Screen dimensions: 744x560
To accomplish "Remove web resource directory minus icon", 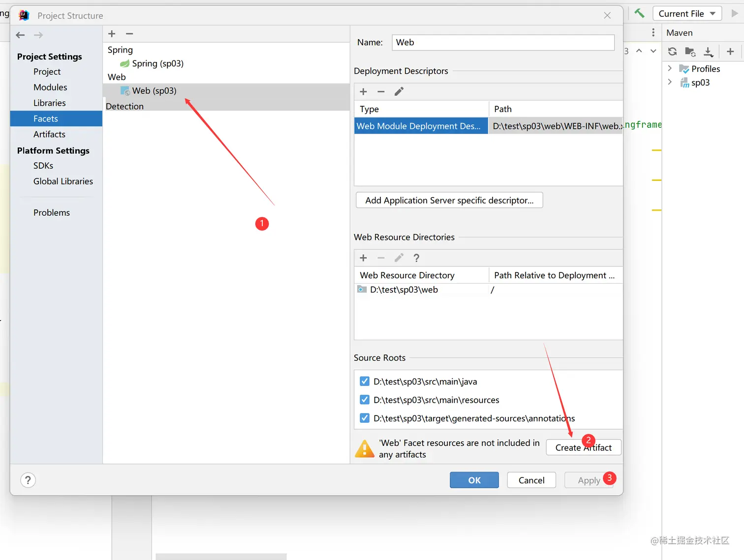I will 381,258.
